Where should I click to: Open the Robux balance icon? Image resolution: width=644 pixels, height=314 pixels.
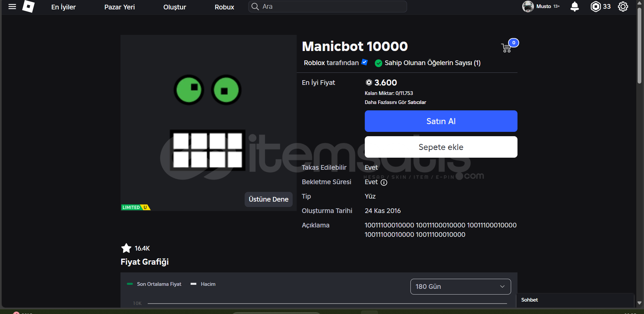click(x=596, y=6)
